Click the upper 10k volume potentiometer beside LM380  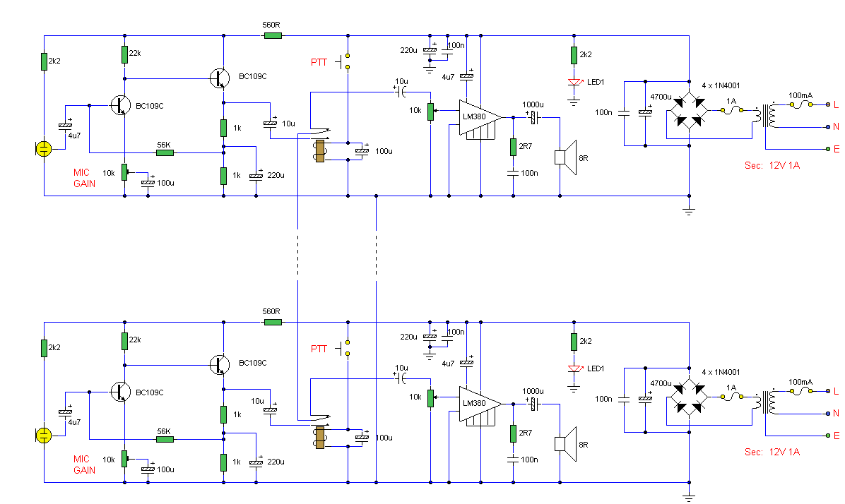[x=430, y=111]
